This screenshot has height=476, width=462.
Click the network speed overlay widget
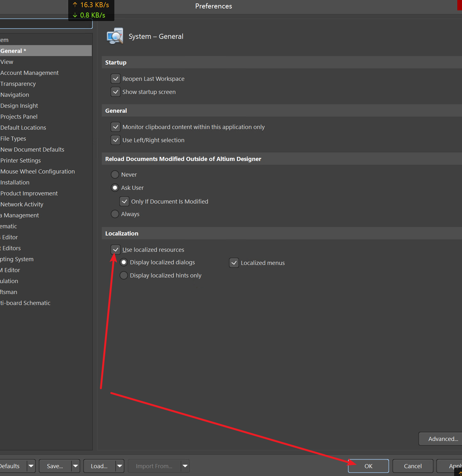(x=91, y=10)
